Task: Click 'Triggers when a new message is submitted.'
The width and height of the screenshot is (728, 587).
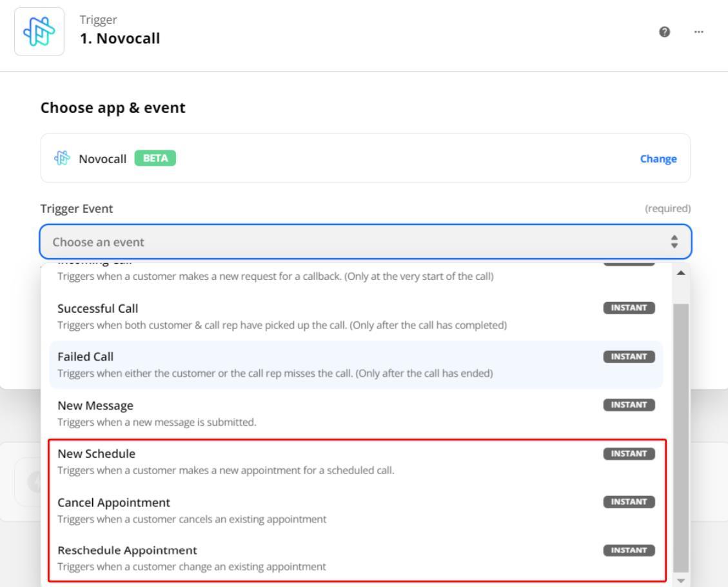Action: tap(157, 422)
